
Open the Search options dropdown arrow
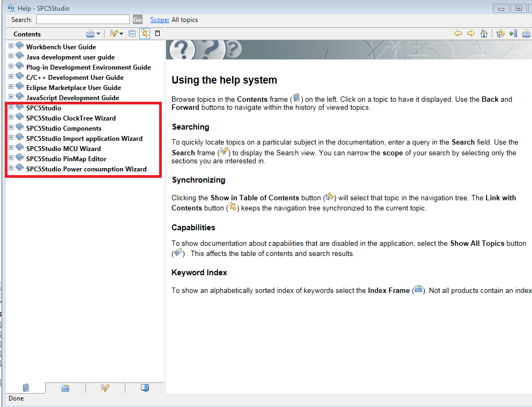(x=121, y=34)
